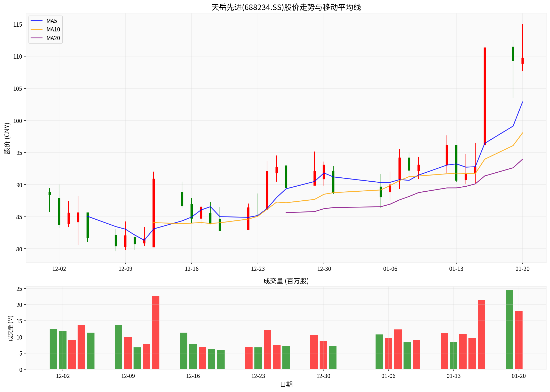The image size is (550, 392).
Task: Click the 115 price axis tick label
Action: click(18, 25)
